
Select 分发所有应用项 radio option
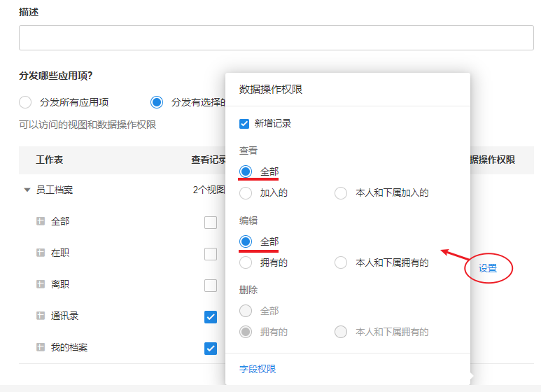click(26, 102)
